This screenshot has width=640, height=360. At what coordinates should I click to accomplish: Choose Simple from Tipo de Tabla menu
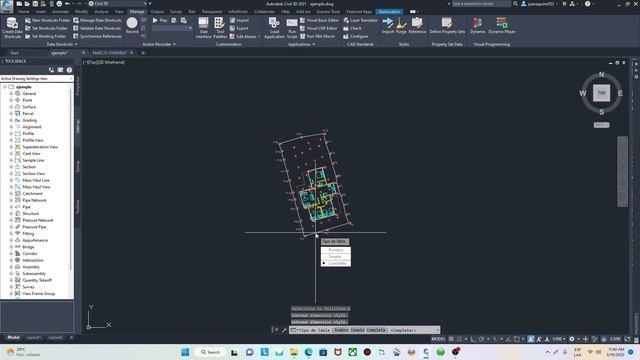(336, 256)
